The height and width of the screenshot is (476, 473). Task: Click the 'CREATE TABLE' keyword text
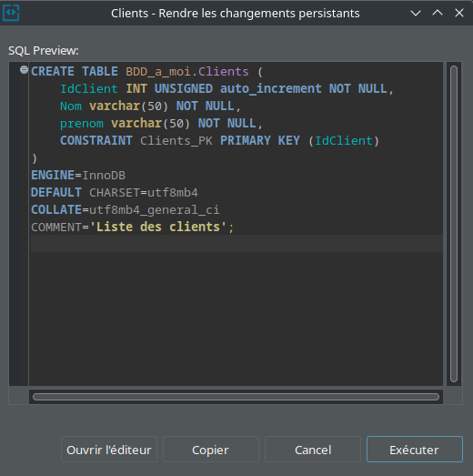[75, 72]
